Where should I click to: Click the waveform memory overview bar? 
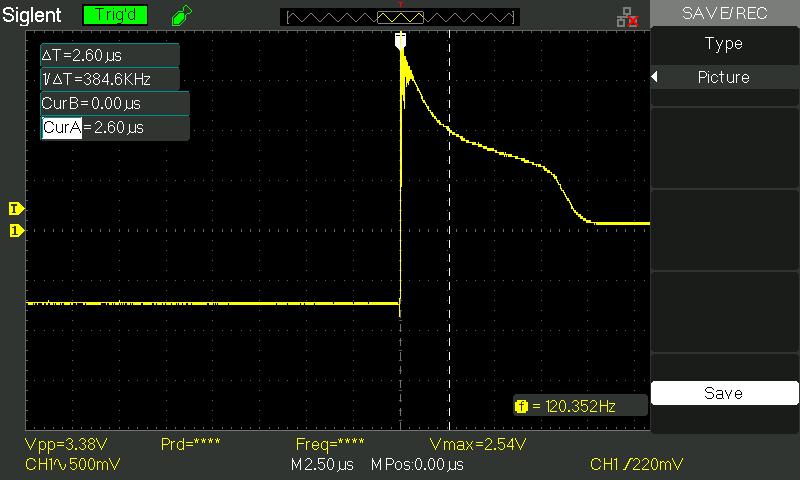pos(400,17)
